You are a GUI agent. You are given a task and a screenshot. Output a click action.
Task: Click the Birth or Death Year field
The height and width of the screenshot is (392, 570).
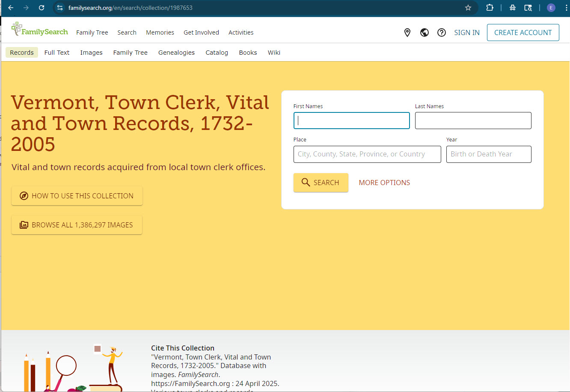pos(489,154)
